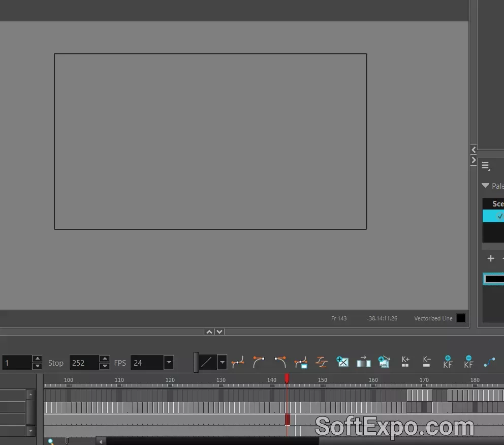504x445 pixels.
Task: Click the Delete Keyframe (KF minus) icon
Action: pyautogui.click(x=468, y=362)
